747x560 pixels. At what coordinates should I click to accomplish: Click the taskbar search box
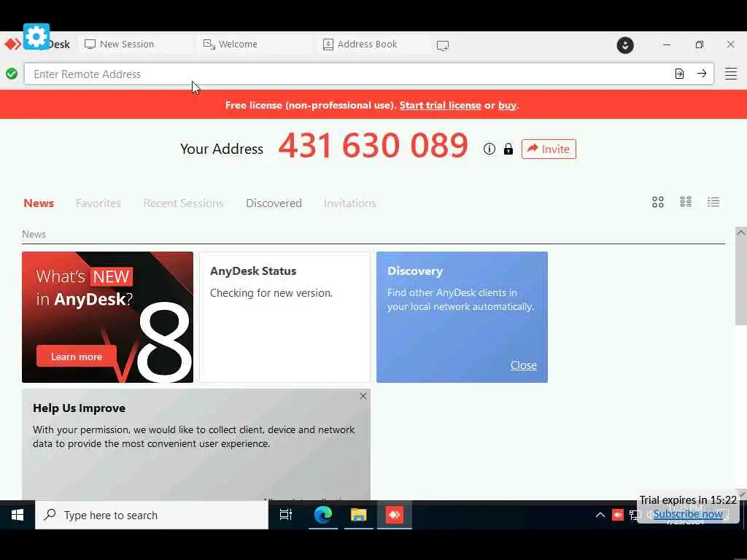(x=152, y=516)
